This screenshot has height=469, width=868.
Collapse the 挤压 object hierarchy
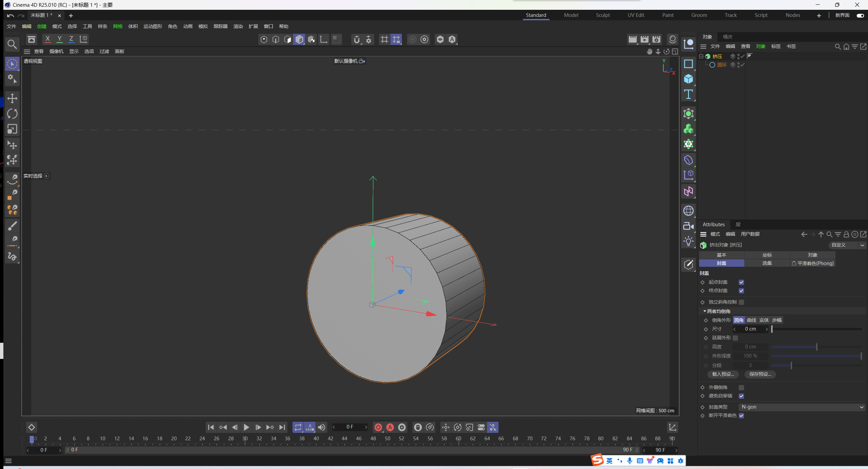point(700,56)
